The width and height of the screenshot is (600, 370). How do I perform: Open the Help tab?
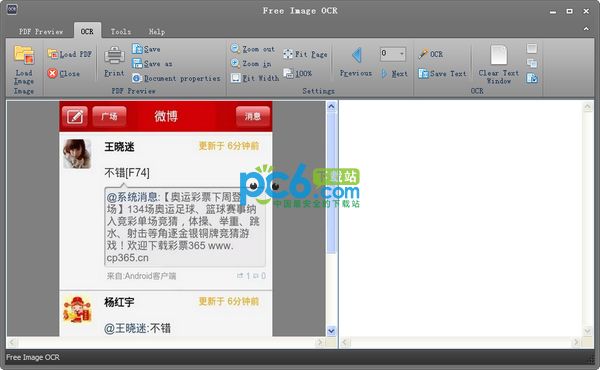tap(157, 31)
